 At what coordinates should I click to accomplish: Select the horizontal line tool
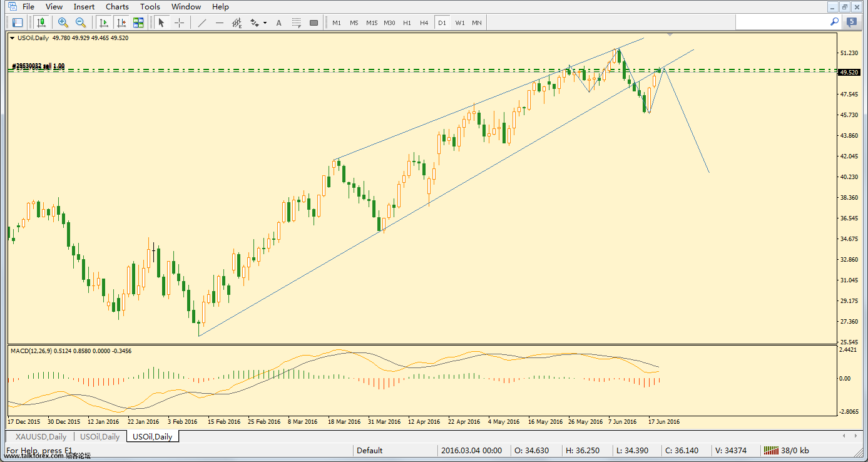[x=219, y=23]
